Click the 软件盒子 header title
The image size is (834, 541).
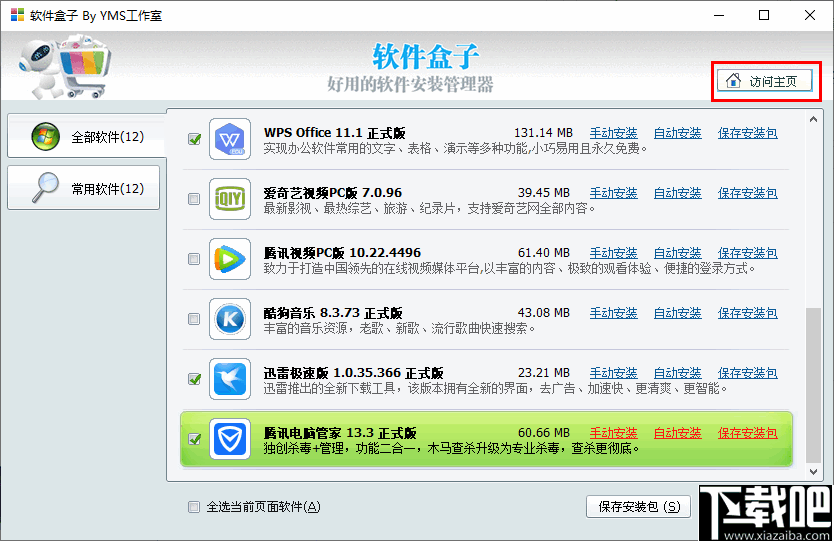pyautogui.click(x=426, y=57)
